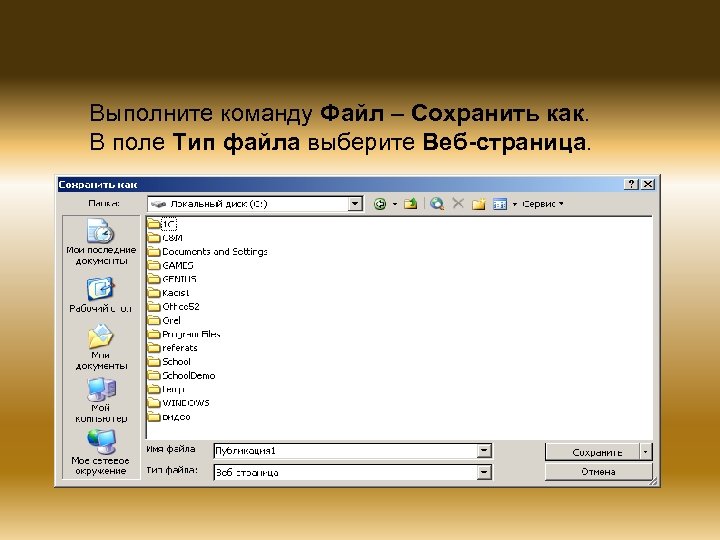Screen dimensions: 720x540
Task: Select the GAMES folder
Action: click(x=171, y=265)
